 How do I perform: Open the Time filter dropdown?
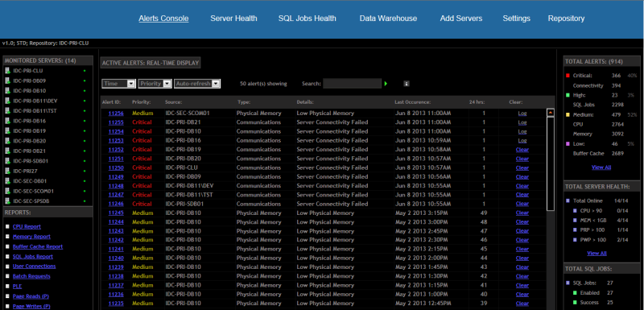pos(118,84)
